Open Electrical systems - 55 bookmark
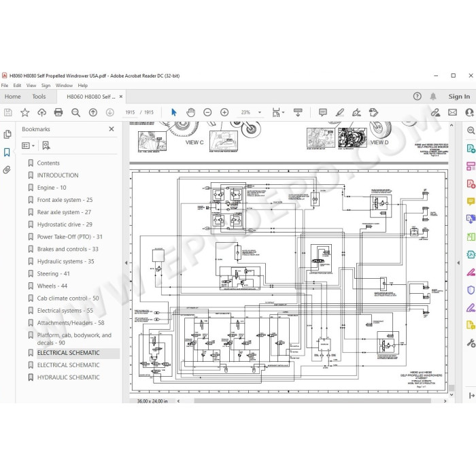476x476 pixels. (x=65, y=311)
